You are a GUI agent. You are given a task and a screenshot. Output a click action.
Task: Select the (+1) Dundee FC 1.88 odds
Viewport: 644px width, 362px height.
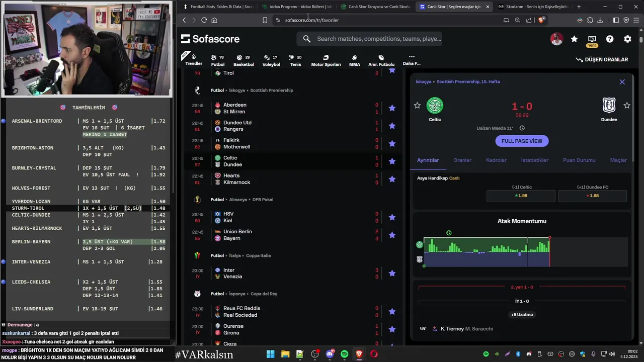(592, 196)
